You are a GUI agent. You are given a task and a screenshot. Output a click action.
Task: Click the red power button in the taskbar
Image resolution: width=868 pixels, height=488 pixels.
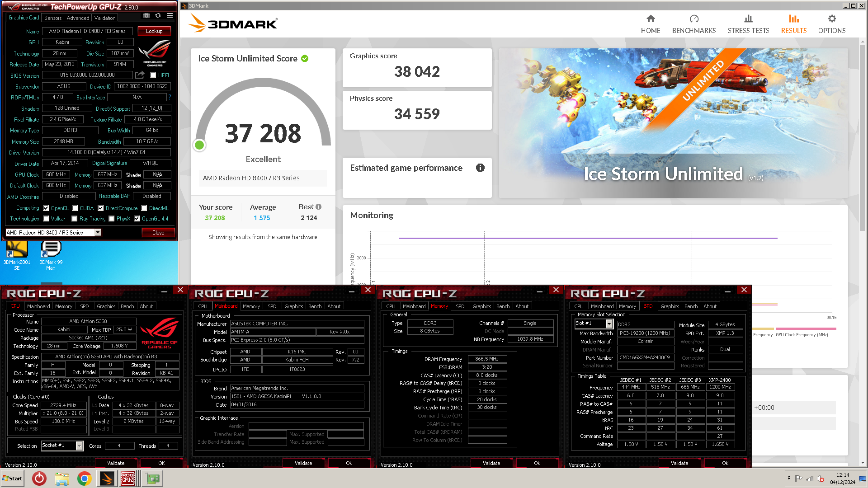coord(39,479)
